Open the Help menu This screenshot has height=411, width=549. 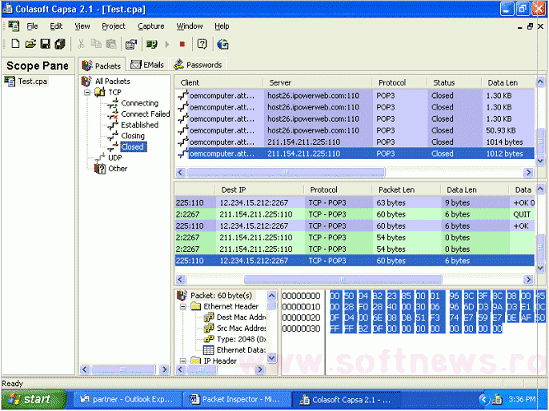(x=222, y=26)
